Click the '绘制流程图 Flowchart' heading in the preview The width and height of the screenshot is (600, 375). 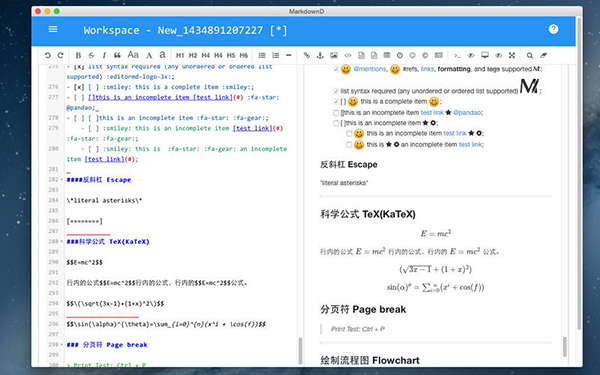tap(370, 360)
